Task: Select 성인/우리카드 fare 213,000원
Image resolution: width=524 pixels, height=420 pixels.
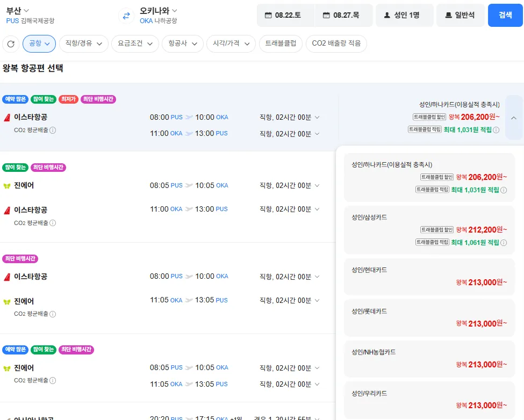Action: coord(429,400)
